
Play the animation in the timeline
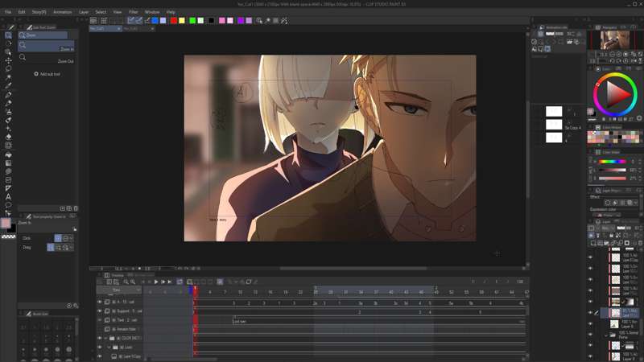pos(156,282)
